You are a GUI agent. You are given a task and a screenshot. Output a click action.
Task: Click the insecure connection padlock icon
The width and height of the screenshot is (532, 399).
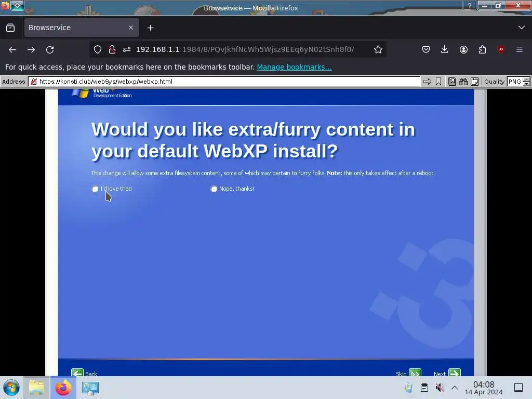click(x=112, y=49)
